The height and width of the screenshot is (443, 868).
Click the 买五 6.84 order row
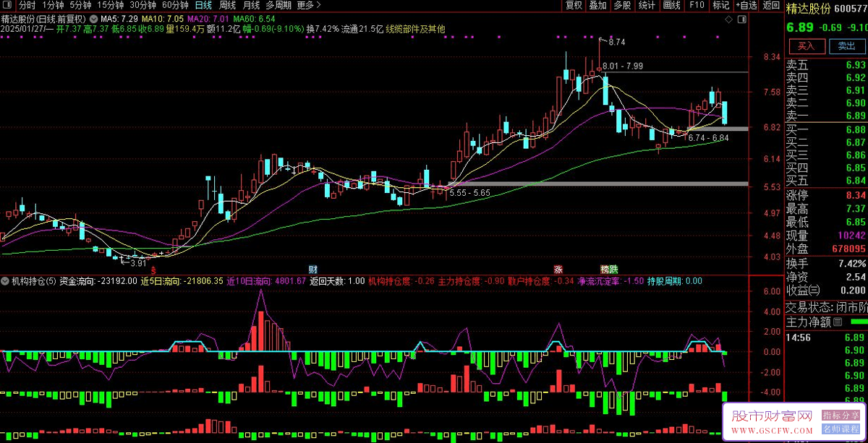click(826, 181)
